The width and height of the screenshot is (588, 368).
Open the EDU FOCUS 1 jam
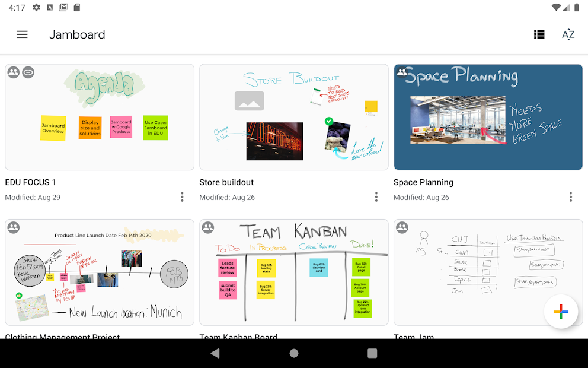[99, 117]
